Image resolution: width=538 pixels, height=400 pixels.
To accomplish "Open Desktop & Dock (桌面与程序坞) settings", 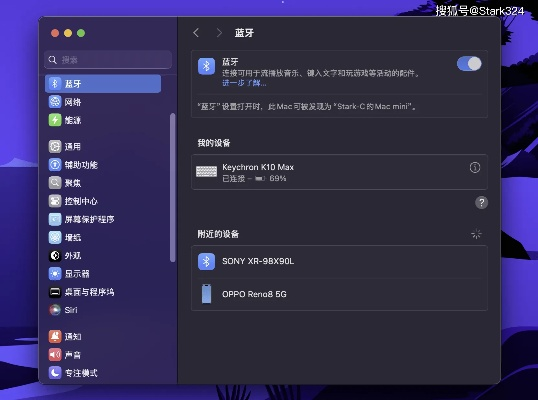I will (x=103, y=292).
